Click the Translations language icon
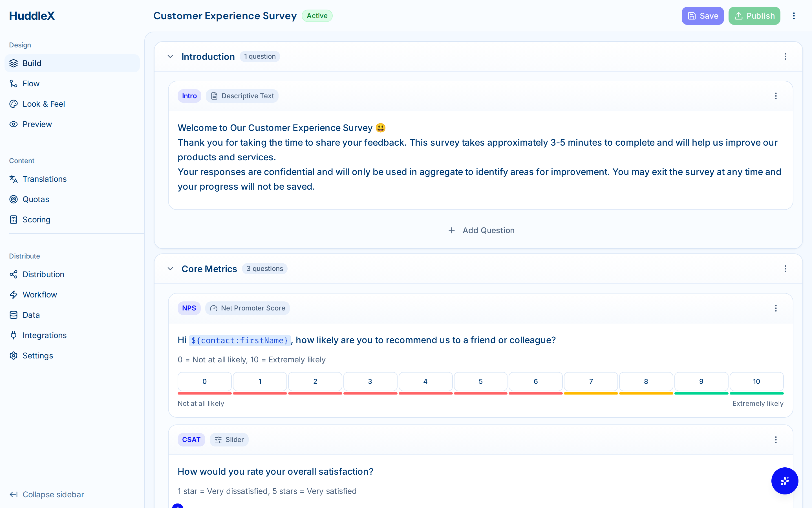 (x=14, y=179)
